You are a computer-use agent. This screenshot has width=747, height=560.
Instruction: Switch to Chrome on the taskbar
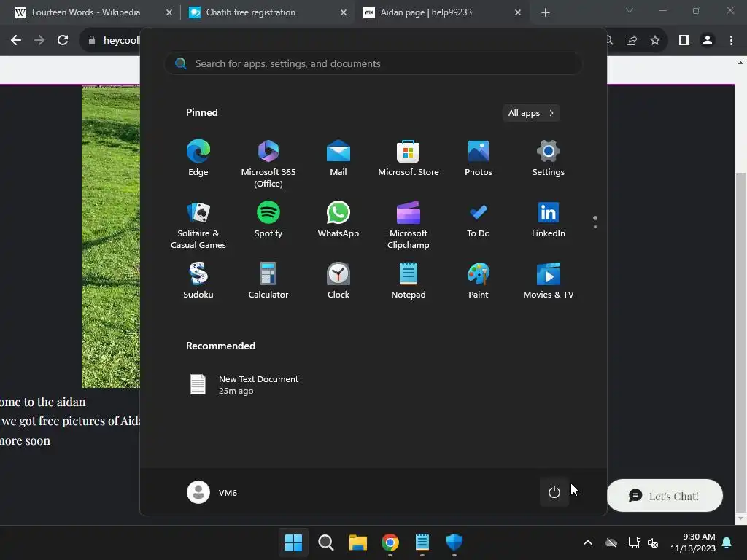(390, 542)
